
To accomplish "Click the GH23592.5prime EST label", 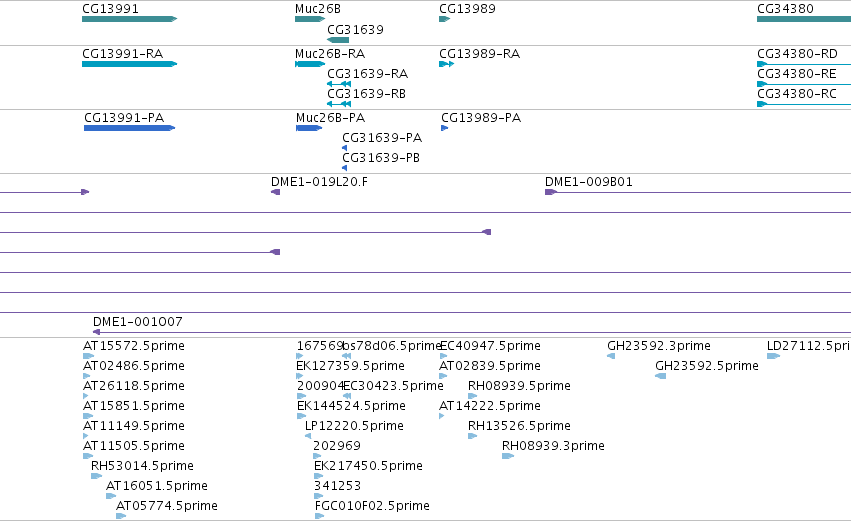I will (x=707, y=366).
